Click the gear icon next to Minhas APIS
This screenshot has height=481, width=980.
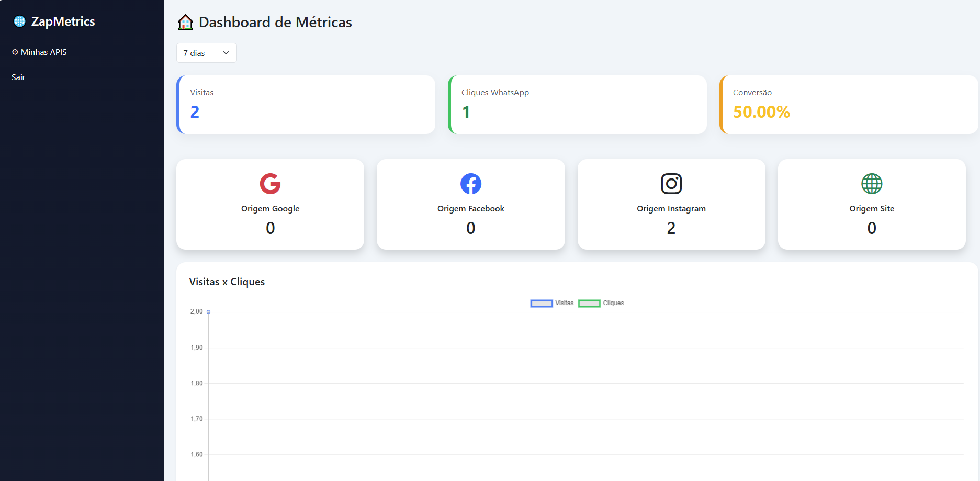pos(15,52)
